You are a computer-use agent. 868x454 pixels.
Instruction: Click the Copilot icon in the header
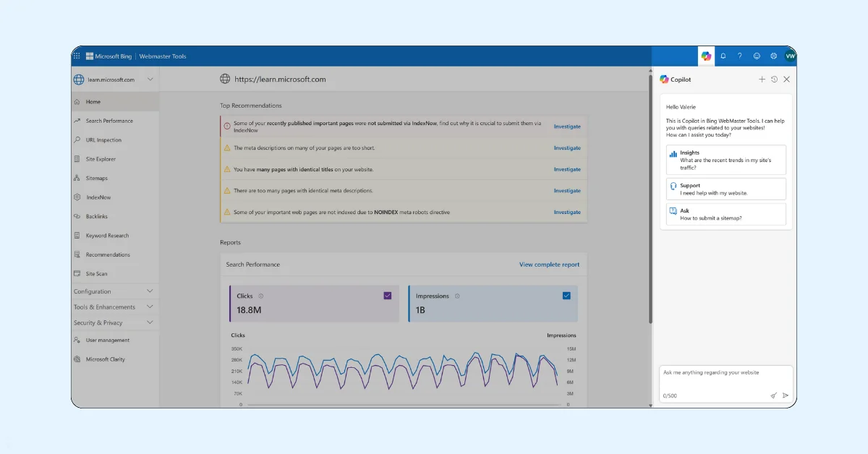click(706, 56)
